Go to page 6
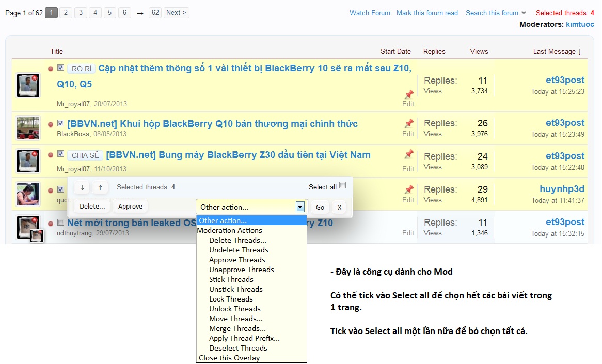This screenshot has height=364, width=602. [x=124, y=13]
